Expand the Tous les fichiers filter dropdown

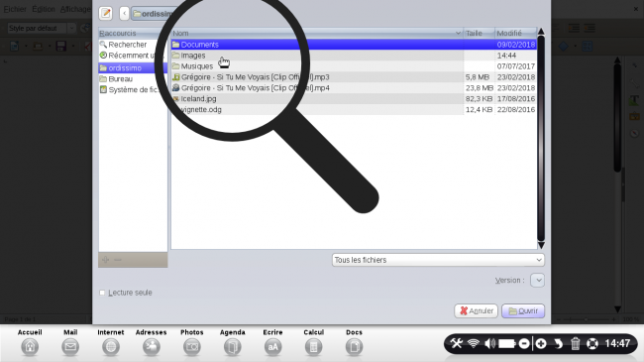pyautogui.click(x=438, y=260)
